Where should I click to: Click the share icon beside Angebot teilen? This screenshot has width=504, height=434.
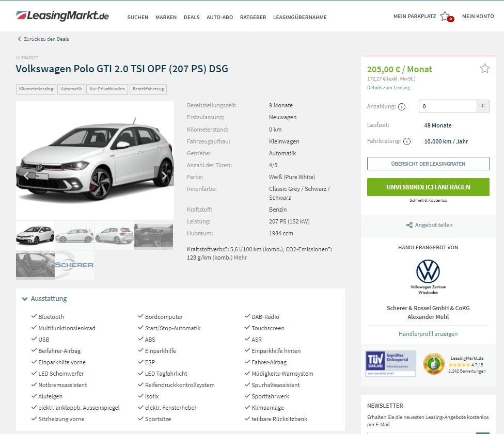[x=409, y=225]
